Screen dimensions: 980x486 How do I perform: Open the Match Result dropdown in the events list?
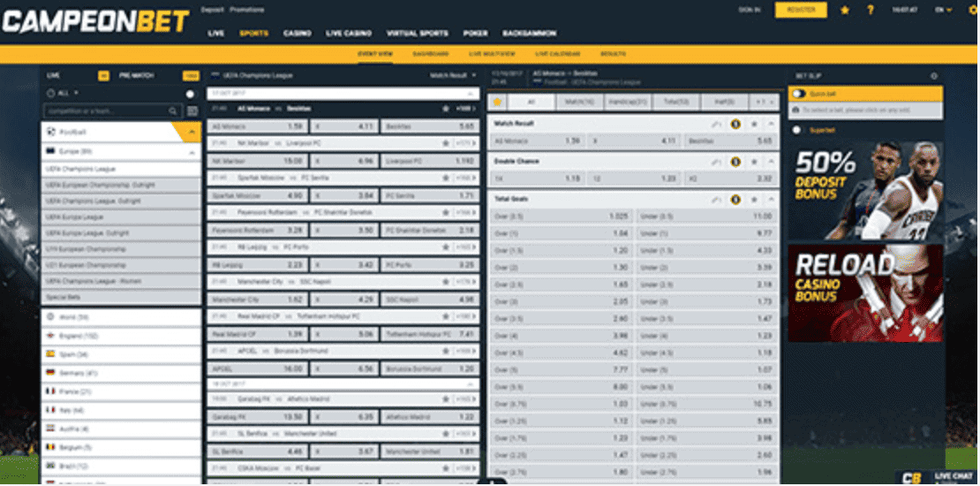tap(453, 75)
